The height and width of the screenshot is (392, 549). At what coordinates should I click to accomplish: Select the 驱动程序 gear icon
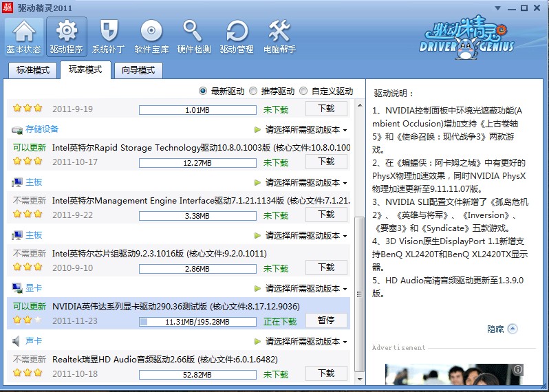point(67,36)
